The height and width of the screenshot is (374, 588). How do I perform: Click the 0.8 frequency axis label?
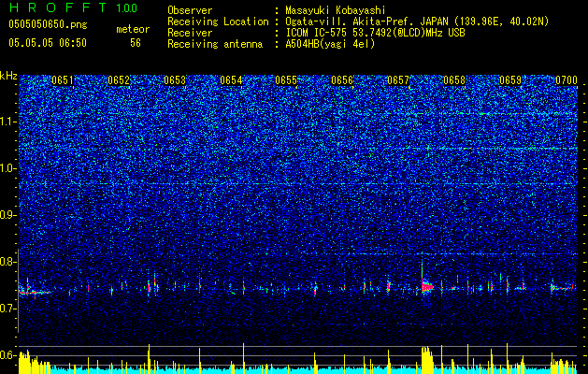click(x=8, y=262)
